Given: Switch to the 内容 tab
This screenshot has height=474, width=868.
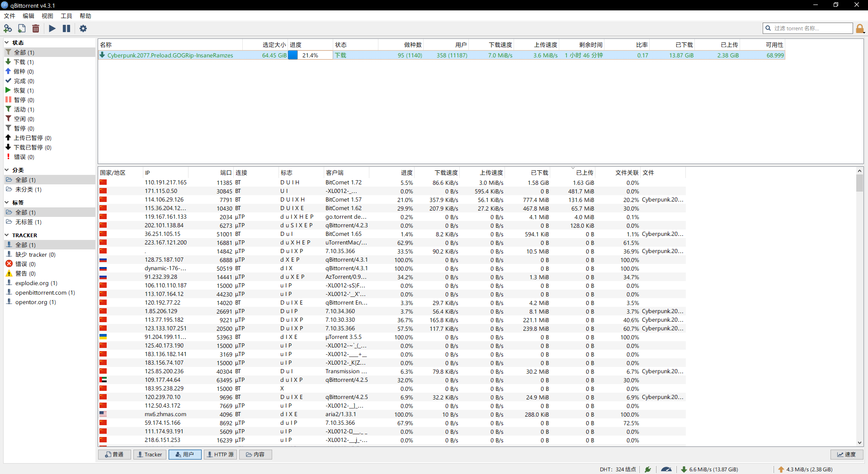Looking at the screenshot, I should (255, 455).
